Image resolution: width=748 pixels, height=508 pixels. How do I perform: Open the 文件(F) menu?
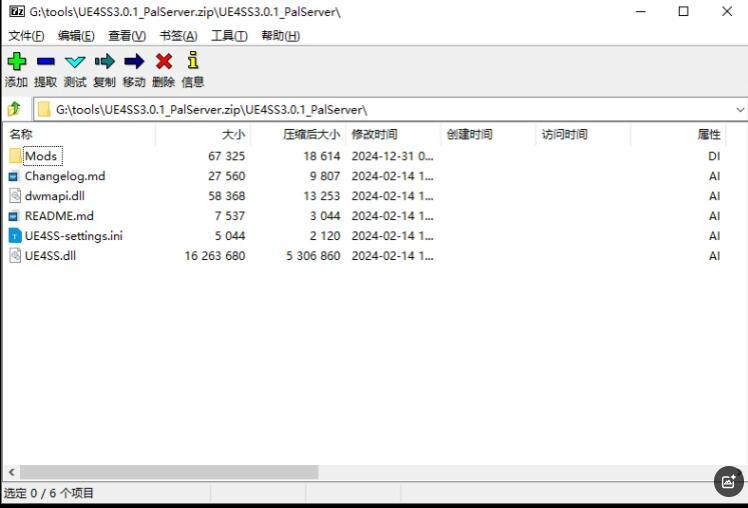pos(26,36)
